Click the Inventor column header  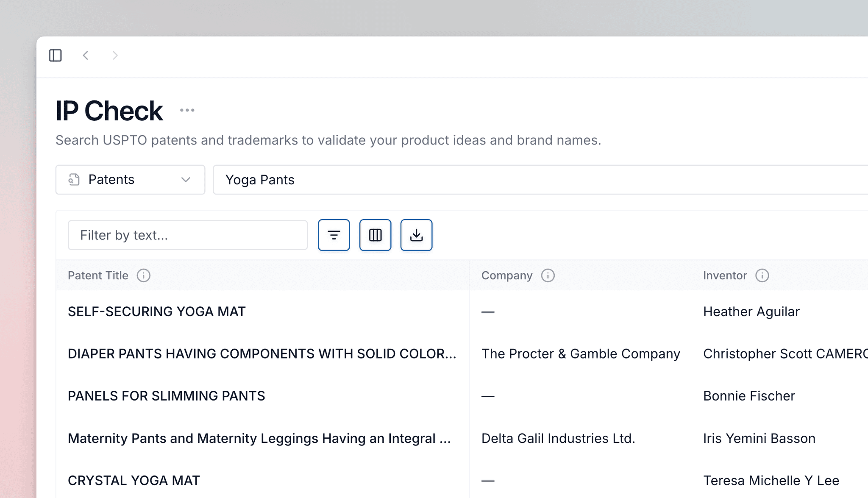pos(725,275)
